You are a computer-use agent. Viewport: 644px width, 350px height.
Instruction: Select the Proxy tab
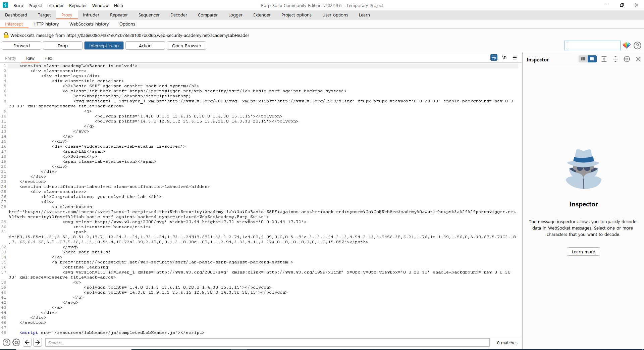pyautogui.click(x=67, y=15)
